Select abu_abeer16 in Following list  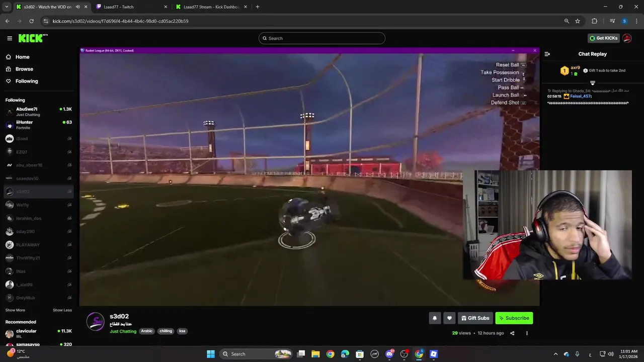[x=39, y=165]
